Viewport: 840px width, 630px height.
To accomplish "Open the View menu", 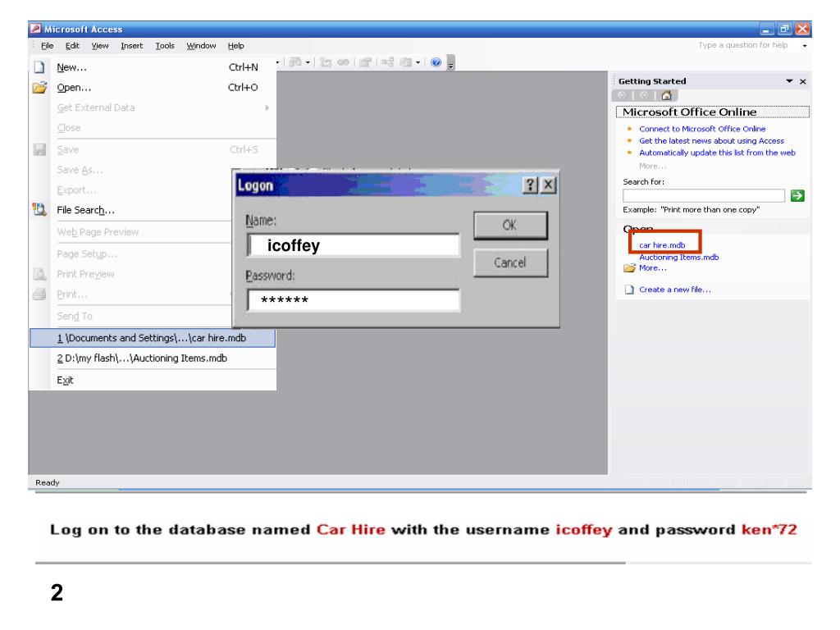I will click(100, 46).
